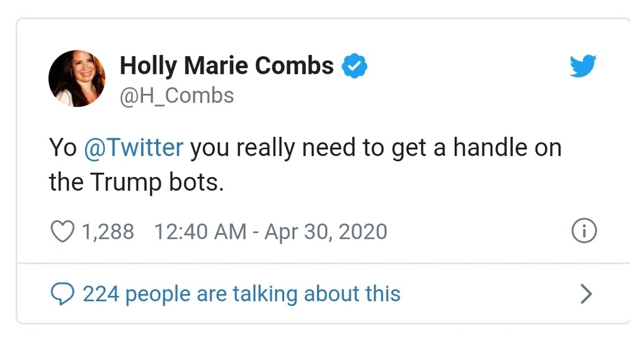630x364 pixels.
Task: Open "224 people are talking about this"
Action: pyautogui.click(x=241, y=293)
